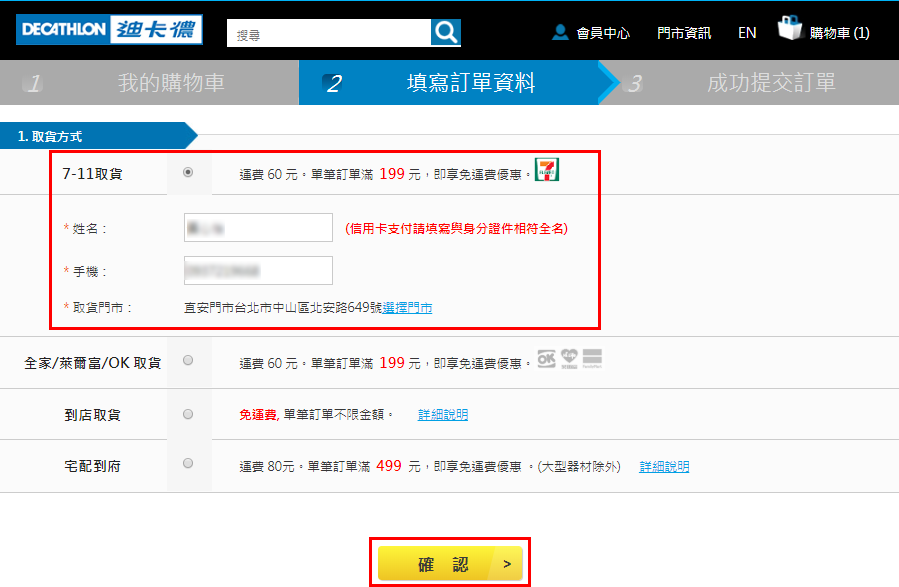
Task: Click the Hi-Life heart logo icon
Action: [x=569, y=359]
